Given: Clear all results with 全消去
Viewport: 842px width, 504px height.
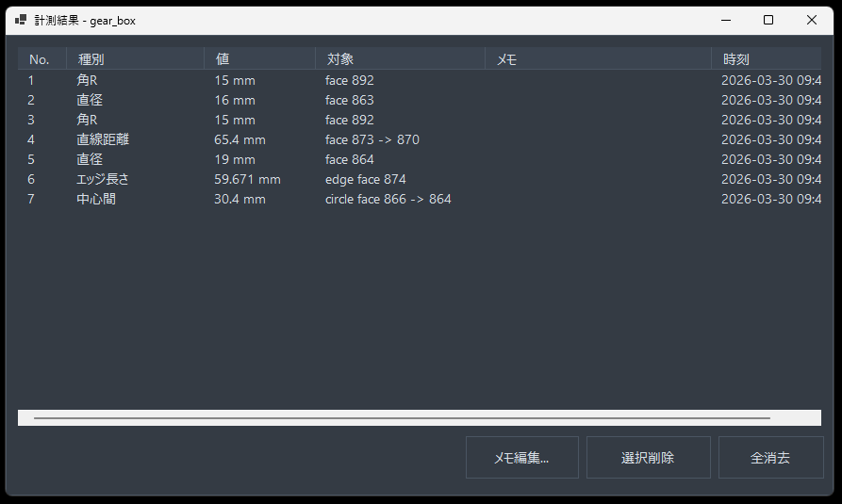Looking at the screenshot, I should 770,457.
